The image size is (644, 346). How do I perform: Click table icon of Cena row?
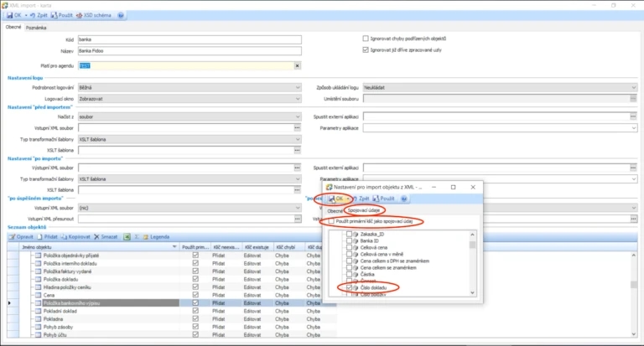click(x=39, y=295)
